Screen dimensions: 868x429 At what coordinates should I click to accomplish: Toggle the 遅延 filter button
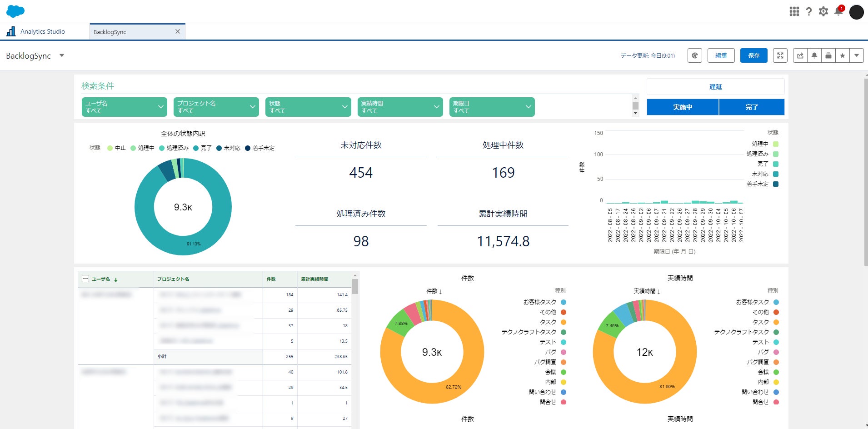click(715, 86)
